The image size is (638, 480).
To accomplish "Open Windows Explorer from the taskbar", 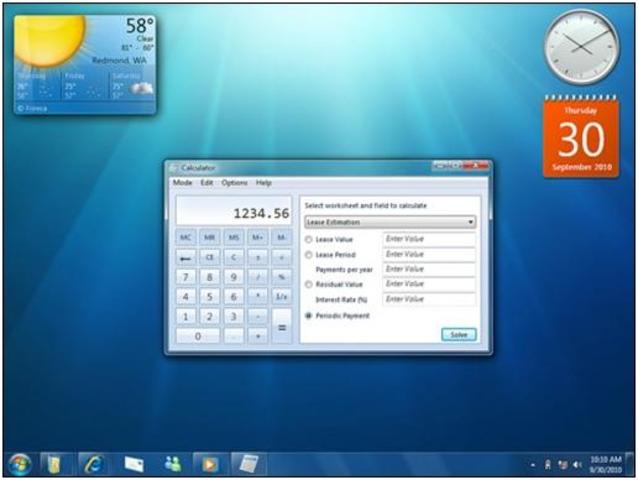I will click(x=54, y=464).
